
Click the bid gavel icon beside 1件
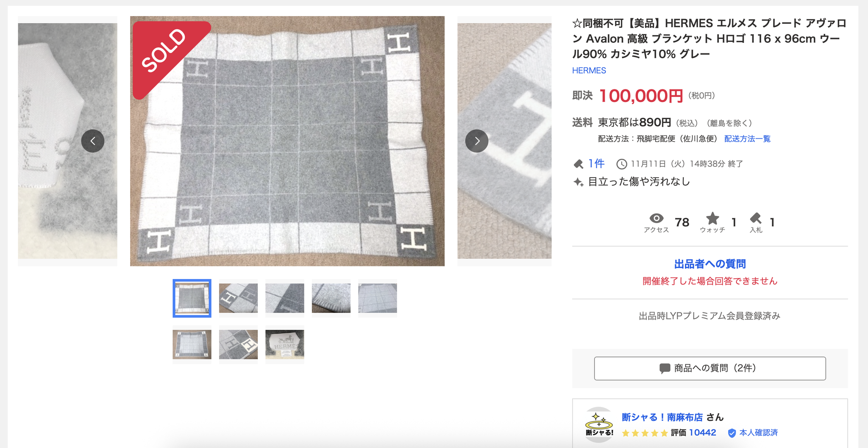[x=579, y=164]
